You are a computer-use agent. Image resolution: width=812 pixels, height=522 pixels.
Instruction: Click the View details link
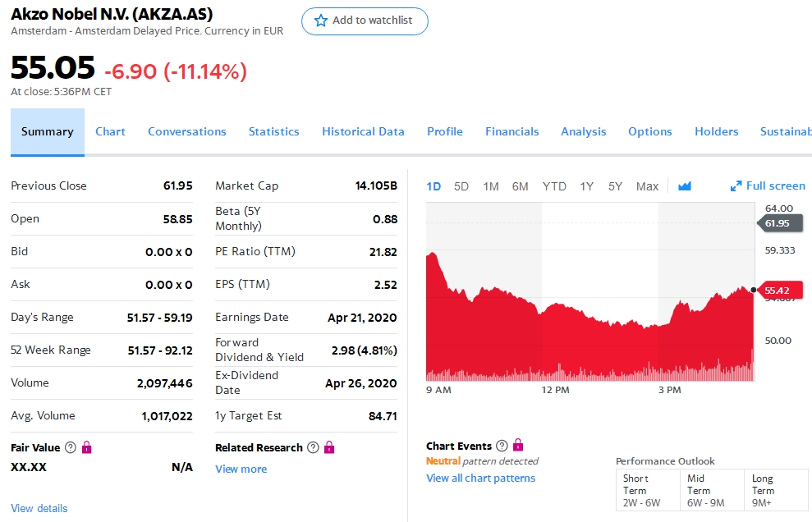(x=39, y=508)
